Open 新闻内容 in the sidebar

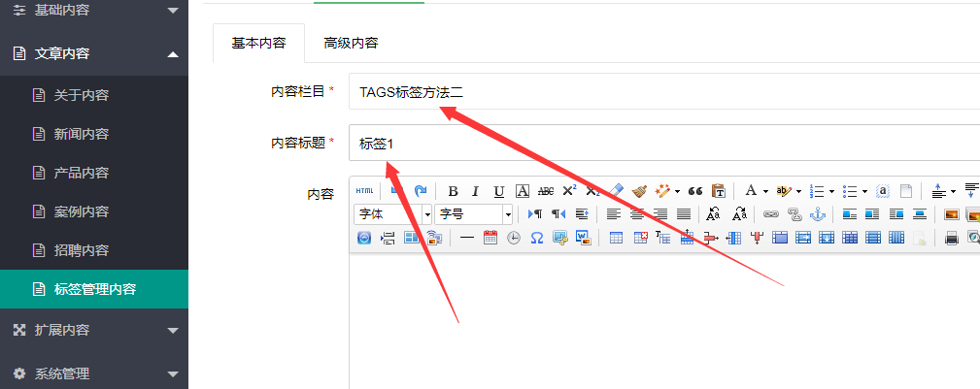[82, 134]
